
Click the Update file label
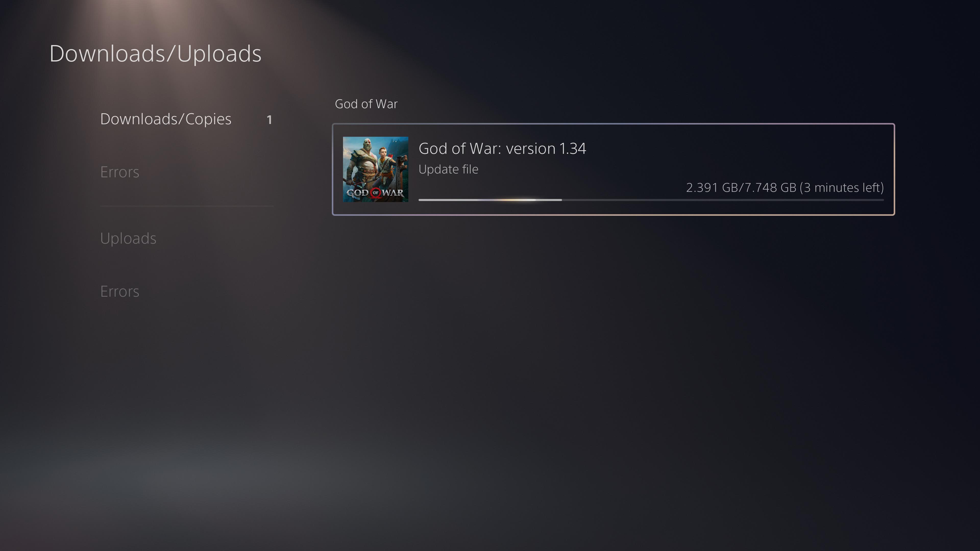[448, 170]
